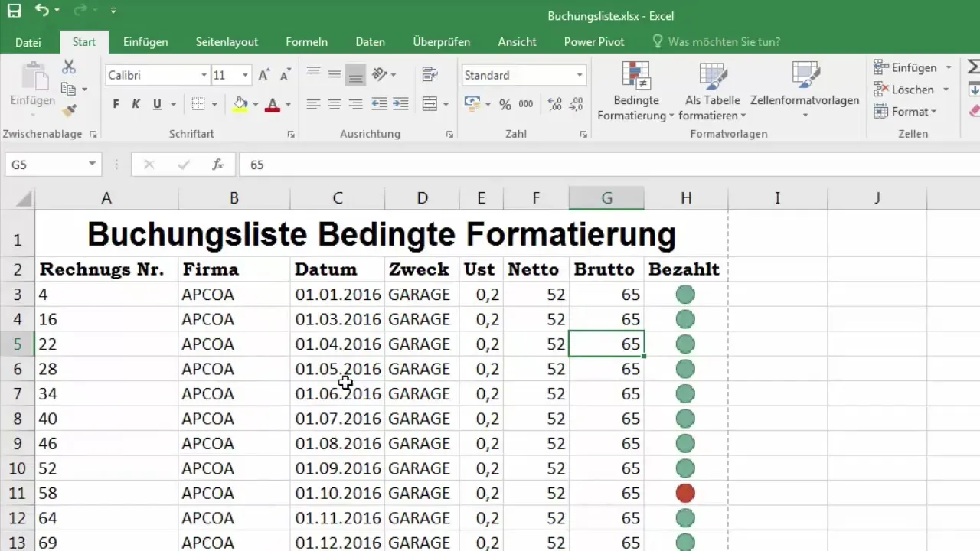Toggle underline U formatting
Image resolution: width=980 pixels, height=551 pixels.
pos(157,104)
